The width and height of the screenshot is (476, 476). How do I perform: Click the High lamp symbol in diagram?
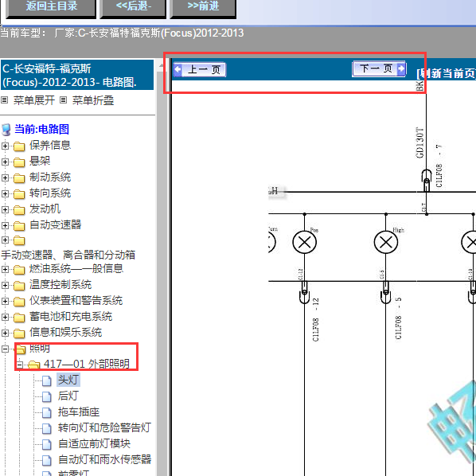click(x=386, y=242)
